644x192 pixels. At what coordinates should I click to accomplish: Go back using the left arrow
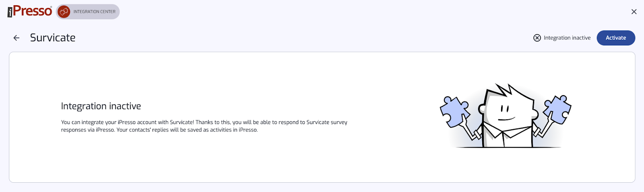[x=17, y=38]
